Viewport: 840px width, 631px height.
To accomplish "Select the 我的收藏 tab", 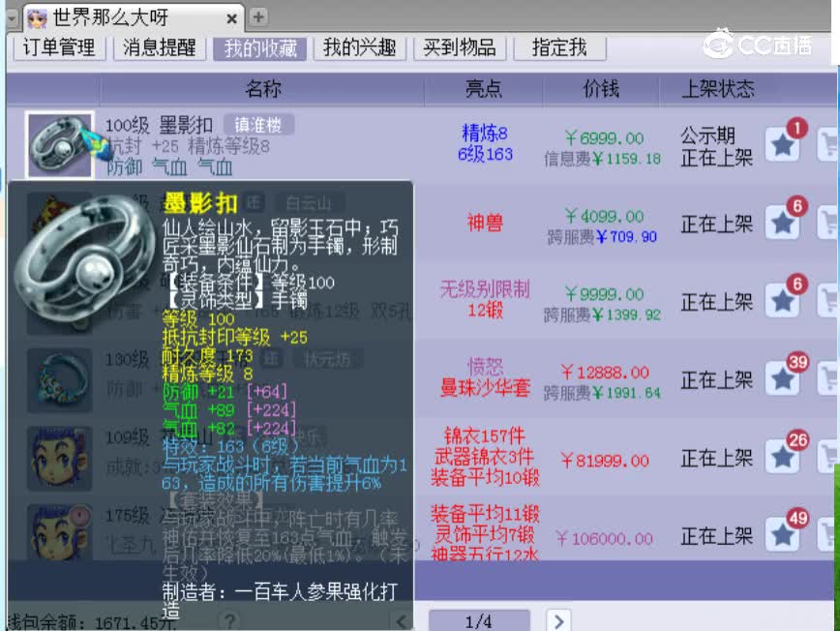I will (259, 48).
